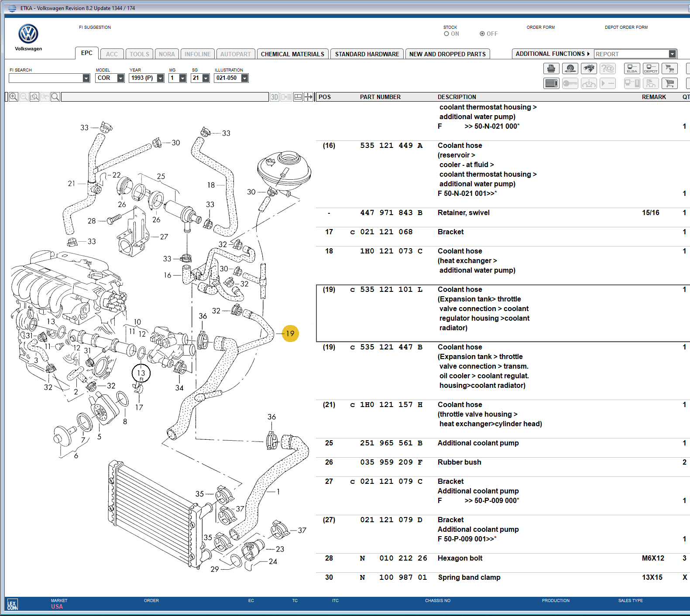
Task: Click the print icon in the toolbar
Action: (551, 68)
